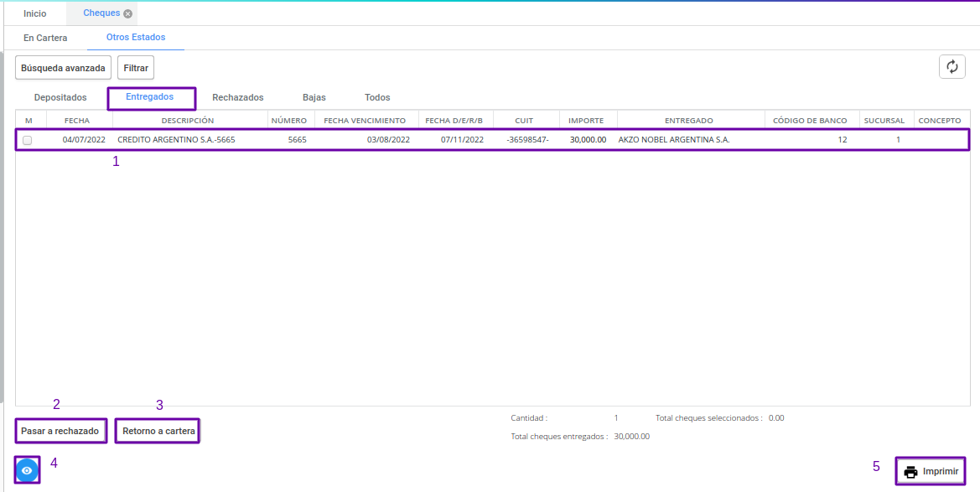Show the Bajas sub-tab
Screen dimensions: 980x492
[314, 97]
